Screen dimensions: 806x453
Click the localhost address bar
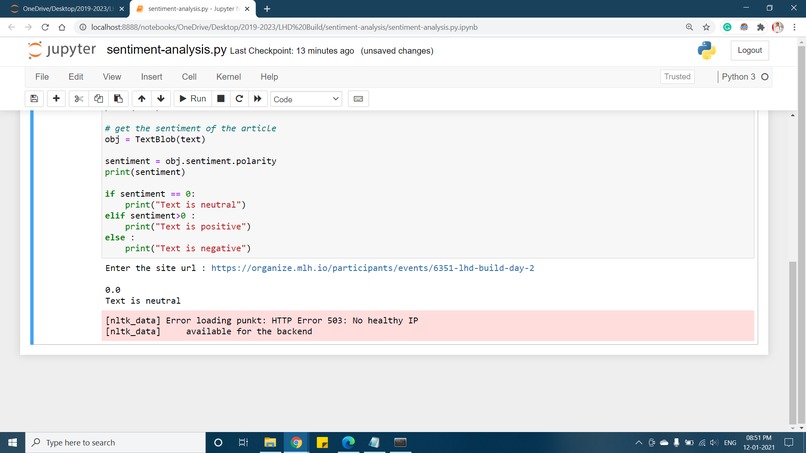pyautogui.click(x=380, y=27)
